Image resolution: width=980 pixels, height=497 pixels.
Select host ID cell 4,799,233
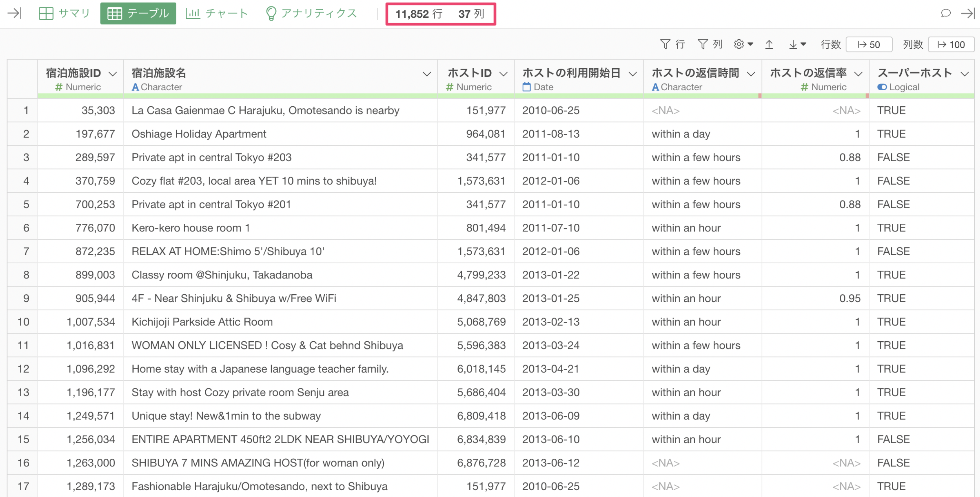point(476,275)
